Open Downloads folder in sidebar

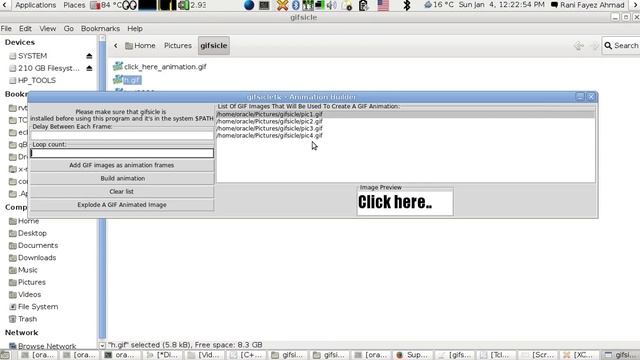coord(33,258)
